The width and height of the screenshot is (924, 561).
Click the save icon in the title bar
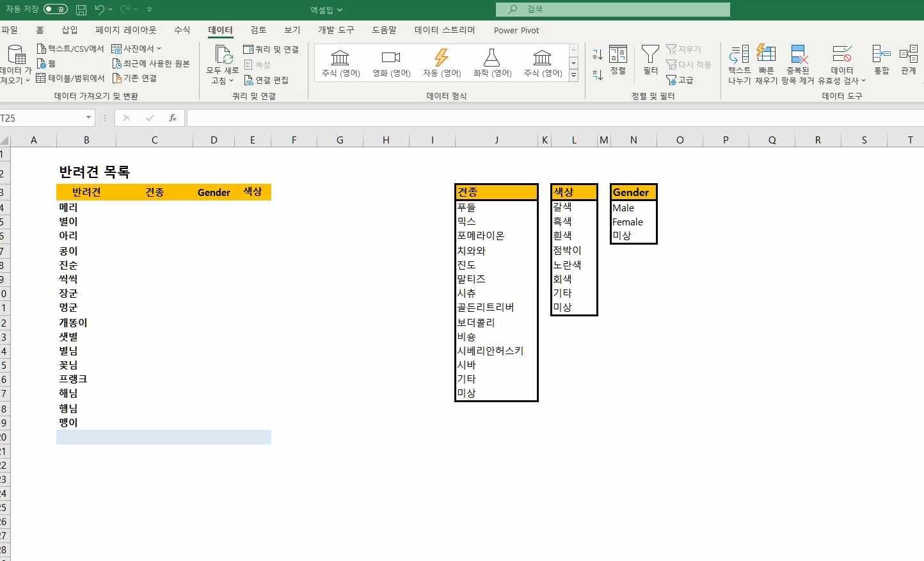81,10
